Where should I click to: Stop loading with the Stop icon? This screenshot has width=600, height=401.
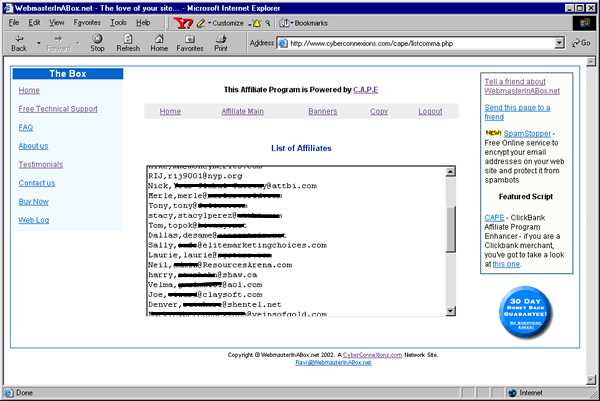pos(97,43)
